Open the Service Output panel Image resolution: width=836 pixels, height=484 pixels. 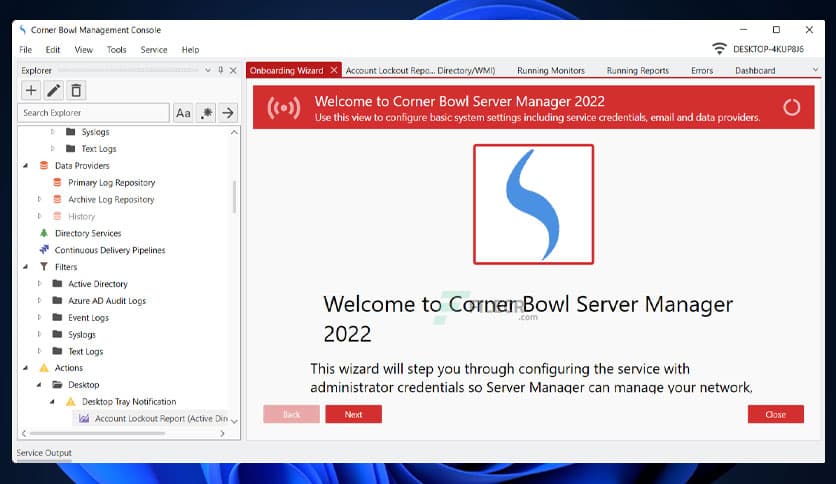(x=44, y=453)
